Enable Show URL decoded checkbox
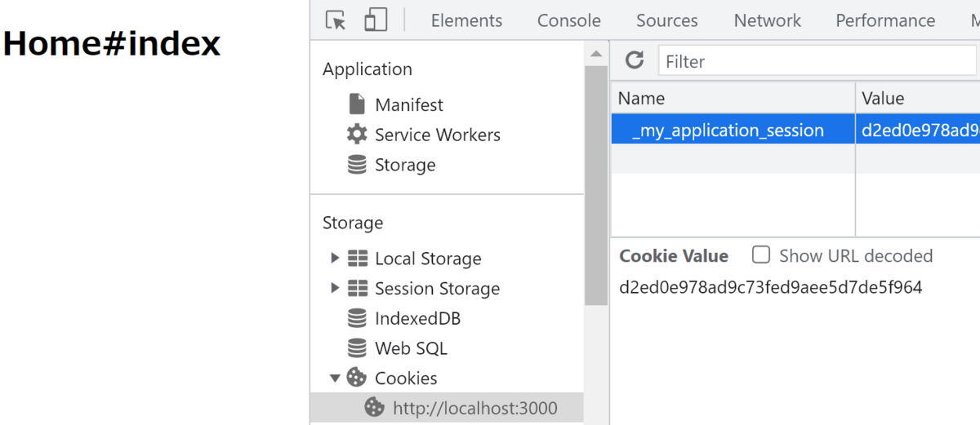The height and width of the screenshot is (425, 980). (761, 255)
